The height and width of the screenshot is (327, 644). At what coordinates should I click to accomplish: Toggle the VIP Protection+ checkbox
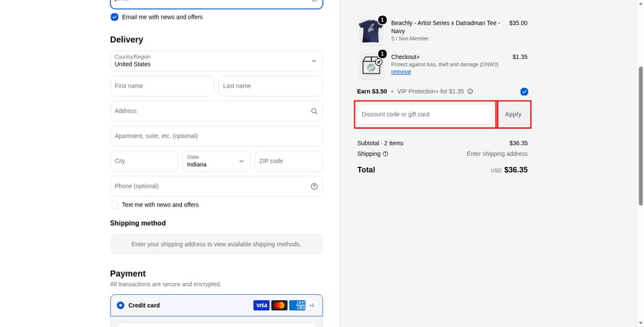[x=524, y=92]
